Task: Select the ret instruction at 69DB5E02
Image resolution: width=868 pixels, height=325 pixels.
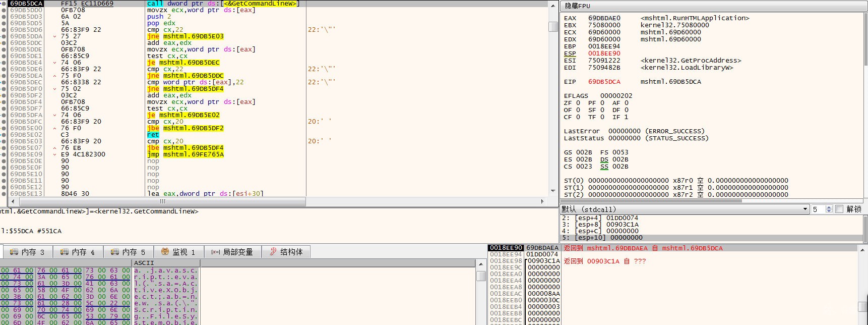Action: (x=153, y=135)
